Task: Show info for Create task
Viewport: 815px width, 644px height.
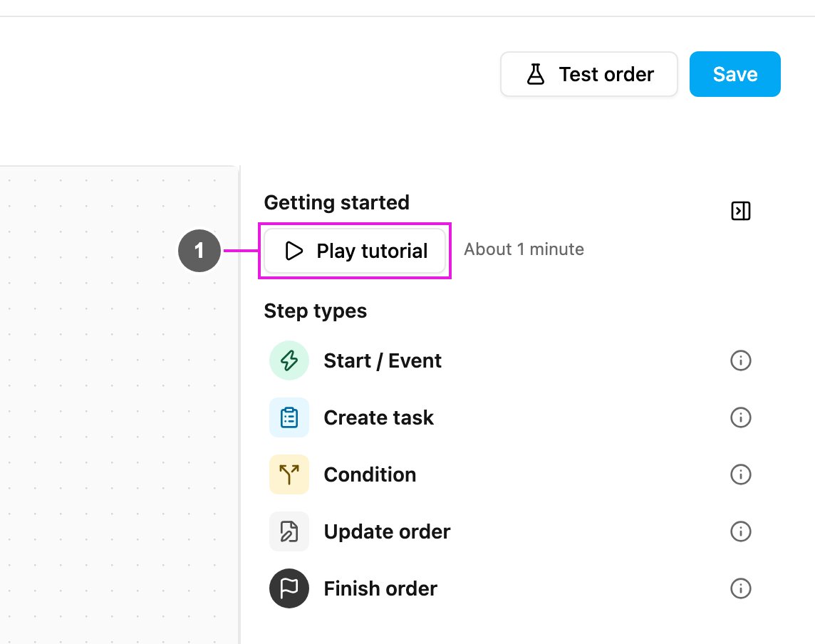Action: pos(741,417)
